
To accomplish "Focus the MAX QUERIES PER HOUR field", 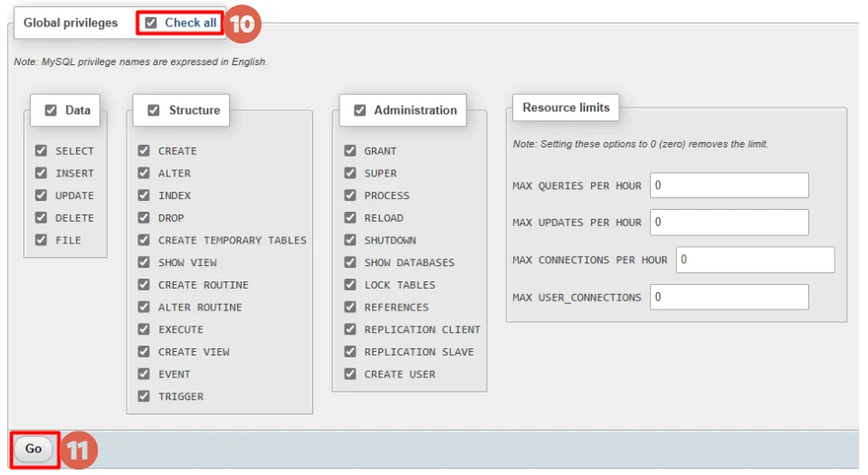I will coord(729,185).
